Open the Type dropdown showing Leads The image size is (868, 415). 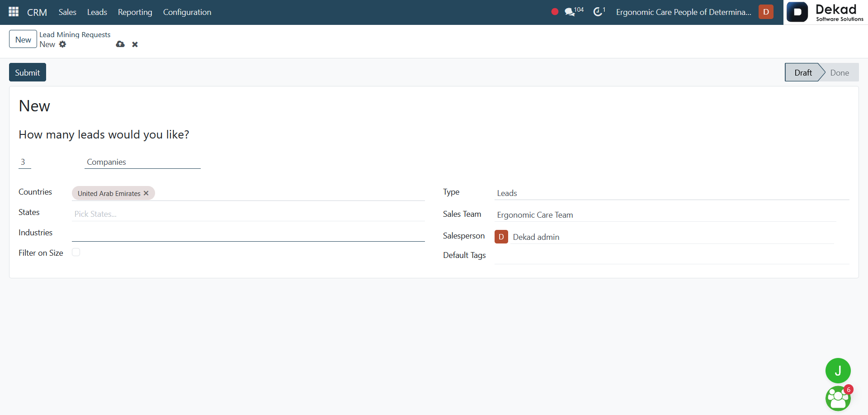[x=672, y=193]
